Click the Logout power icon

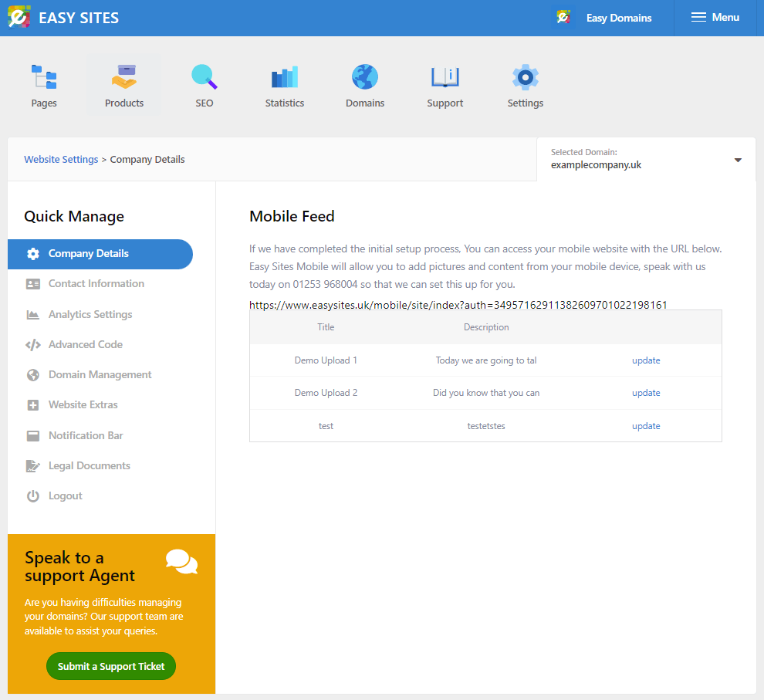pos(33,496)
